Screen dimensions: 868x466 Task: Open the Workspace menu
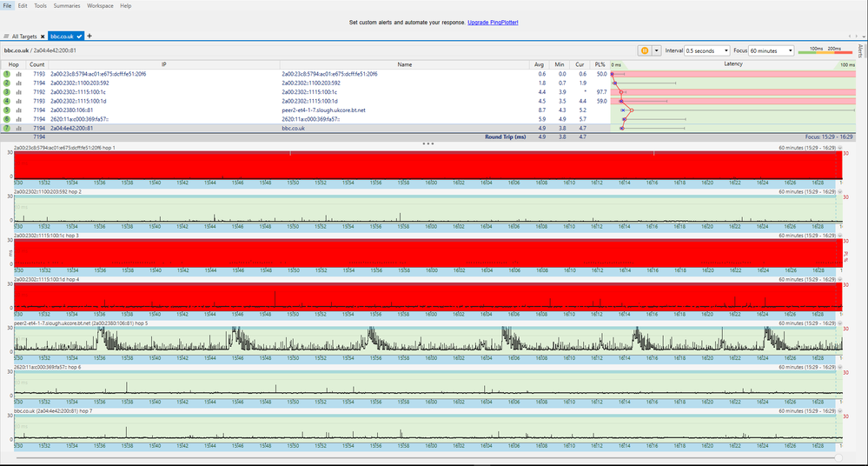[x=100, y=5]
